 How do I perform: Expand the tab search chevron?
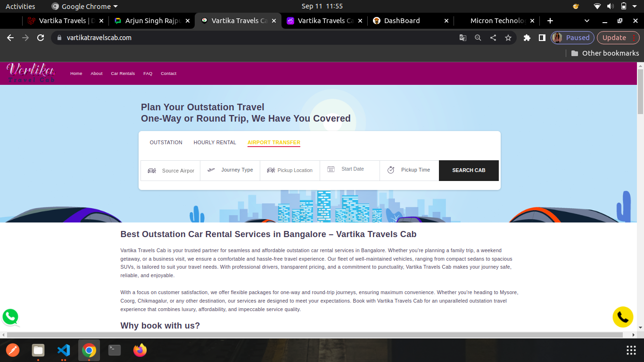587,21
